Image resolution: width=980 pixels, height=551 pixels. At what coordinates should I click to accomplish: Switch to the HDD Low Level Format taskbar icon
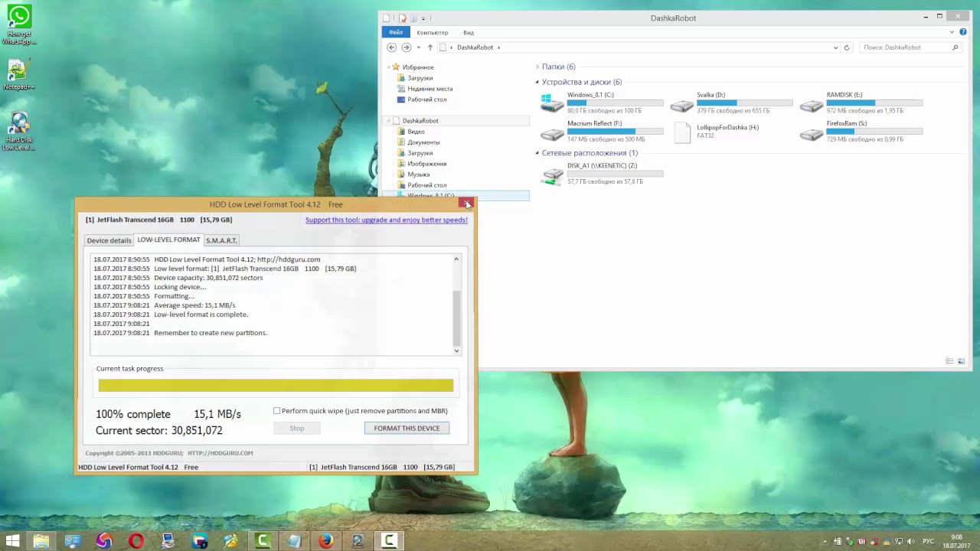358,540
